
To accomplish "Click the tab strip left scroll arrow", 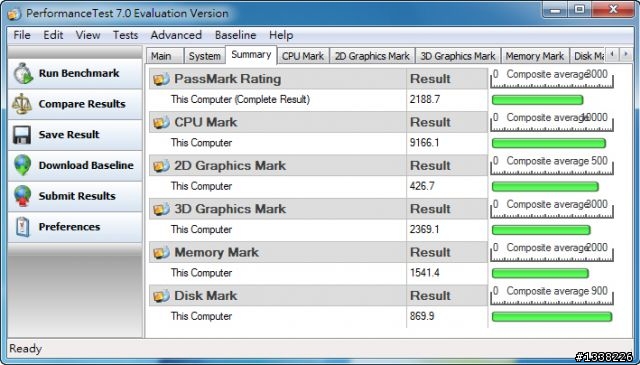I will click(612, 54).
